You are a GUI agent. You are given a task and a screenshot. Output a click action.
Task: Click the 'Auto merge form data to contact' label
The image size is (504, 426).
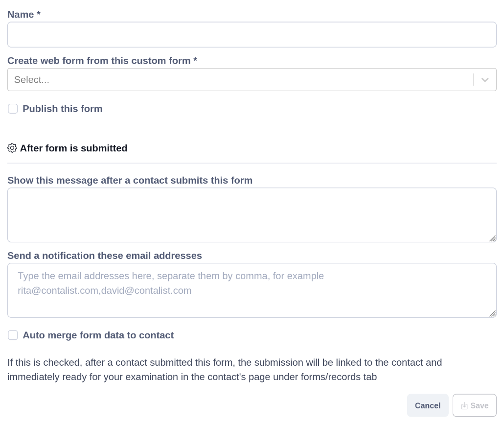click(98, 335)
